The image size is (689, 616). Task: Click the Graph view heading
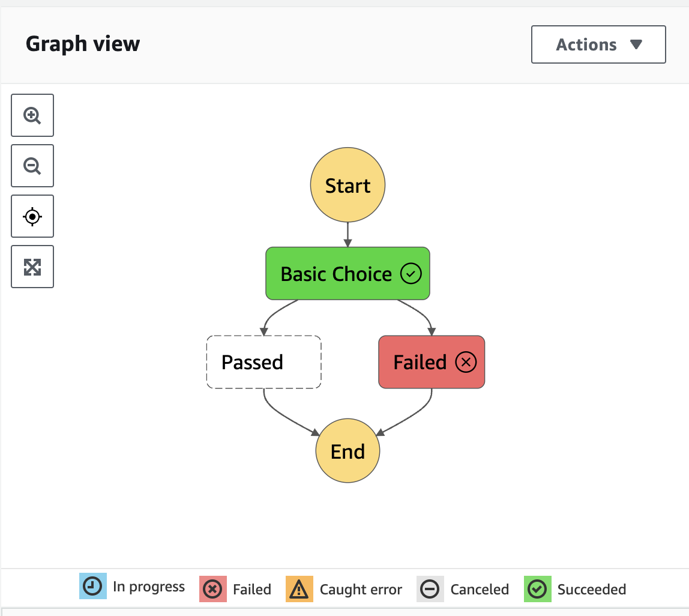tap(83, 44)
